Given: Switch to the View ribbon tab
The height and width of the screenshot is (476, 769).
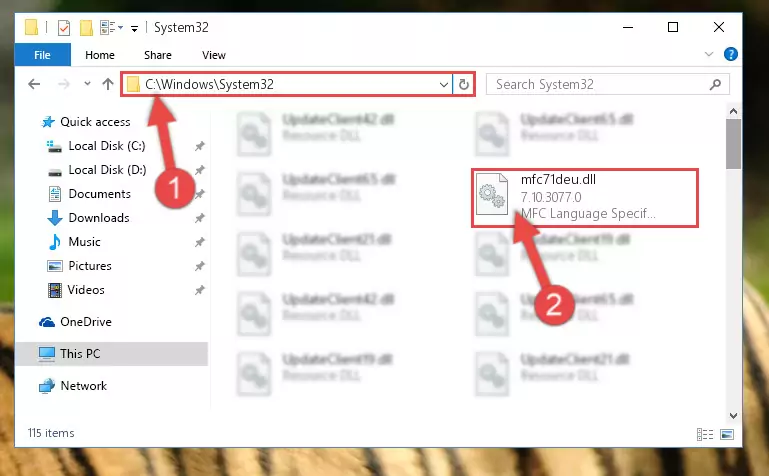Looking at the screenshot, I should (x=214, y=55).
